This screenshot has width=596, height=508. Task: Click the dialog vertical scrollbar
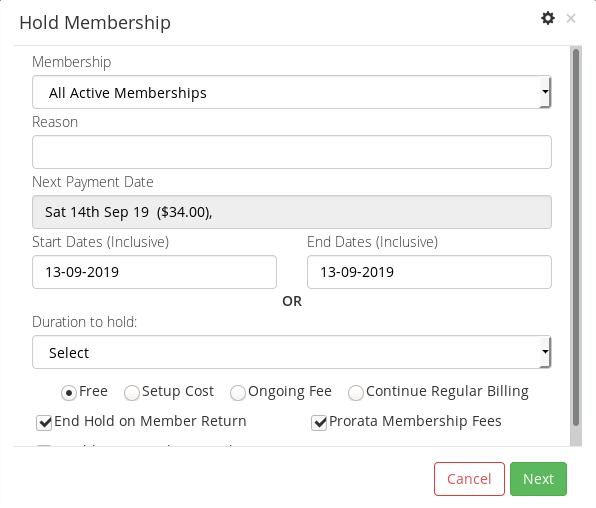[576, 237]
